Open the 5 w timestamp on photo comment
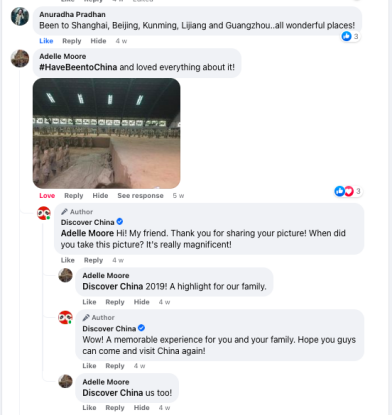 (x=178, y=196)
